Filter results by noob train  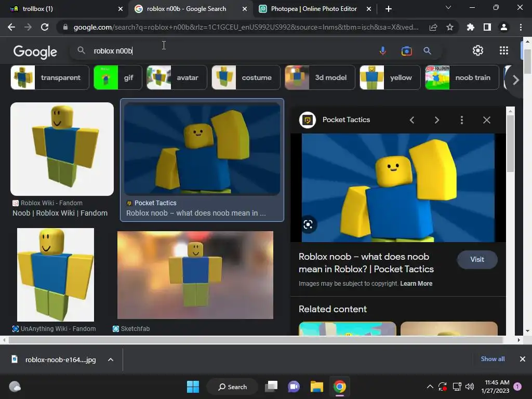[x=462, y=77]
